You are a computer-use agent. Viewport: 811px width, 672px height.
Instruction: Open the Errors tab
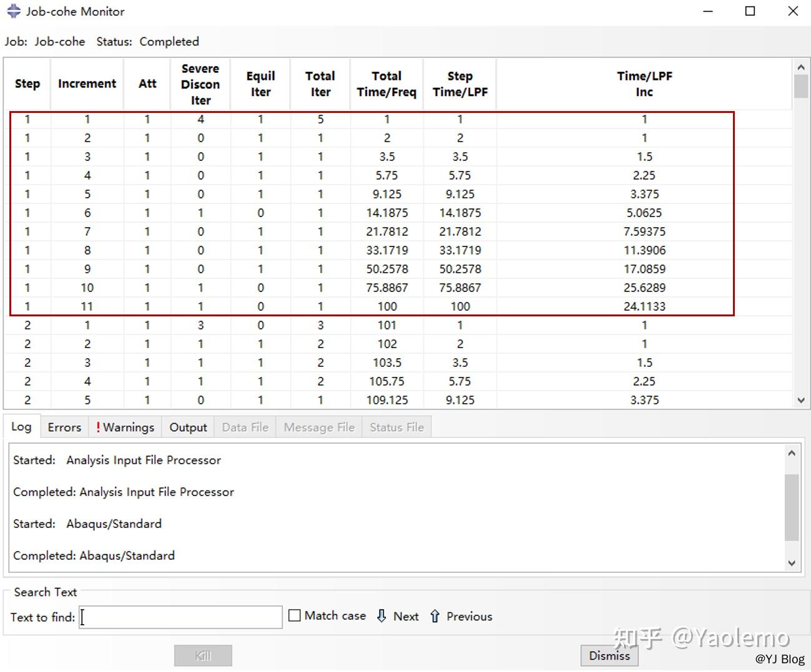(64, 427)
